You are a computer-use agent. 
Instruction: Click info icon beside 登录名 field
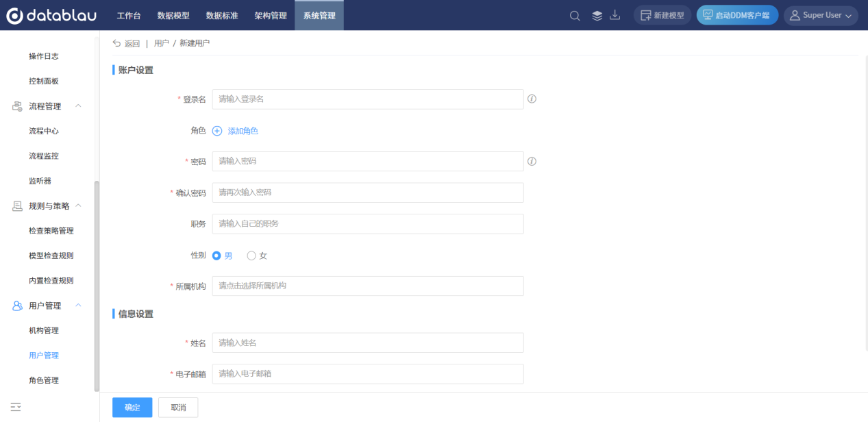tap(532, 99)
